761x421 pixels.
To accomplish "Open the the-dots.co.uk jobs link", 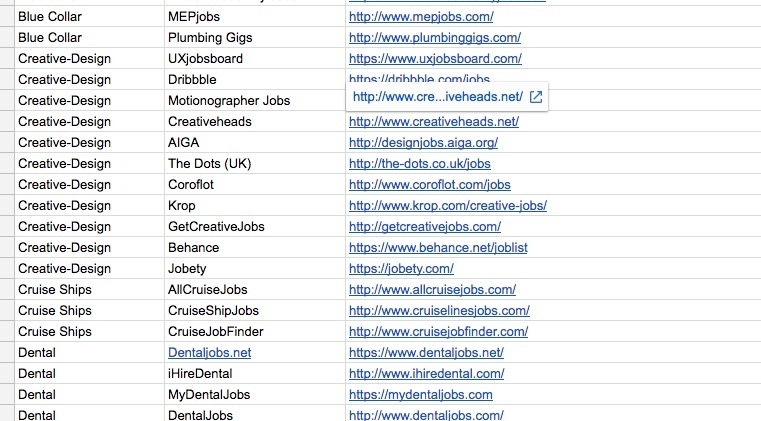I will 419,164.
